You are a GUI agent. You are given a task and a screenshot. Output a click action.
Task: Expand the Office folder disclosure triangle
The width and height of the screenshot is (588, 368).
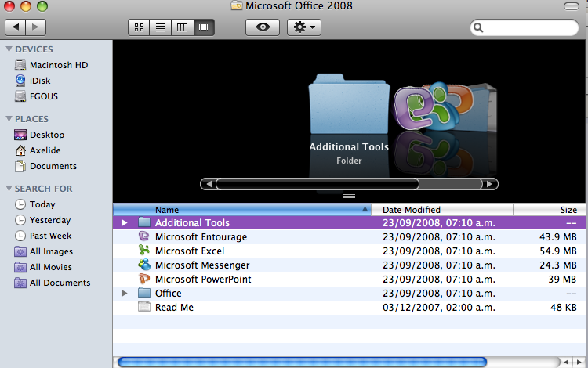click(125, 293)
